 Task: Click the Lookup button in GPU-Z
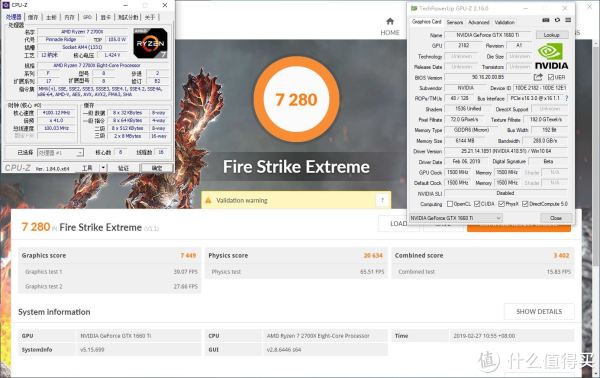pos(551,35)
